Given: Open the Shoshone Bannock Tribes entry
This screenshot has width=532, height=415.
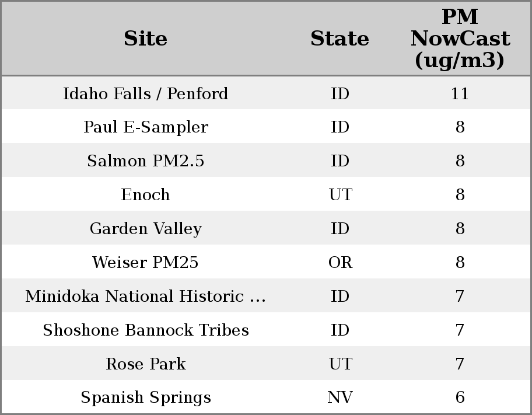Looking at the screenshot, I should [146, 330].
